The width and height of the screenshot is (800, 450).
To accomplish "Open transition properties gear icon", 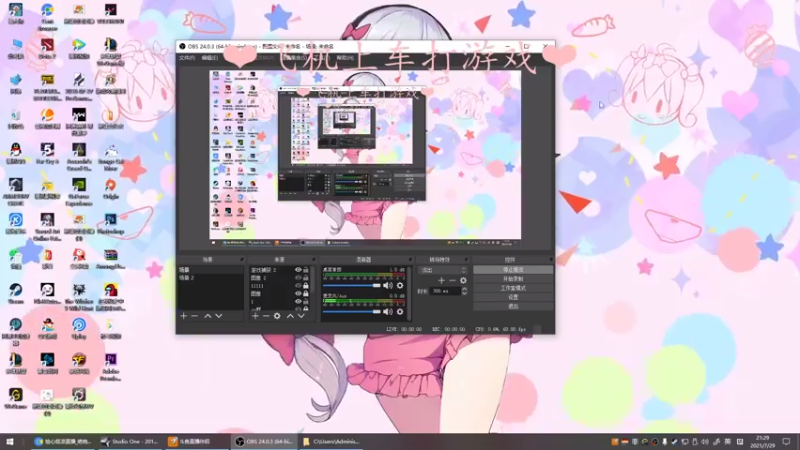I will [x=463, y=281].
